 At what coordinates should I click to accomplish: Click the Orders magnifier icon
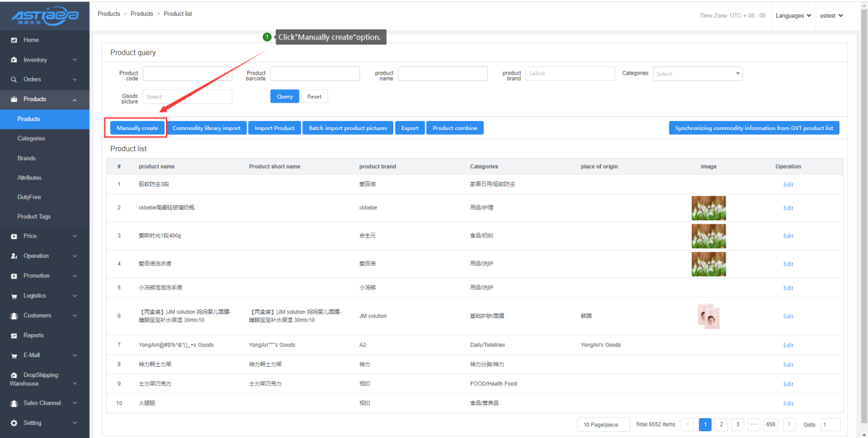click(x=14, y=80)
